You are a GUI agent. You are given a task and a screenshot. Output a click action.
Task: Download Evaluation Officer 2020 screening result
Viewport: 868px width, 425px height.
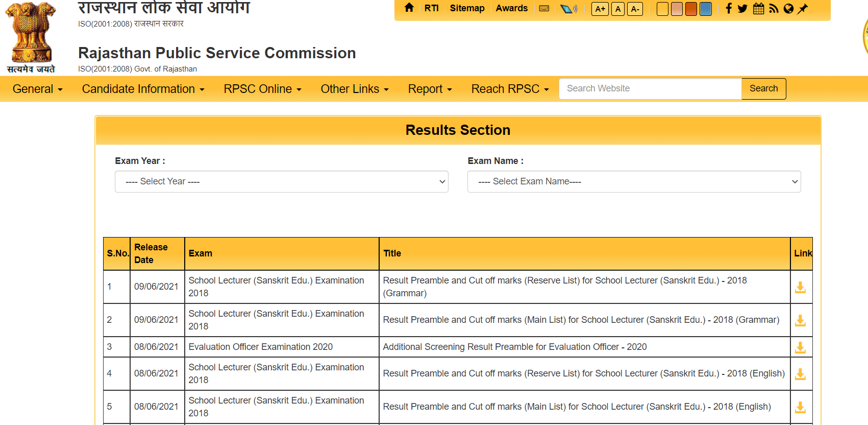pos(800,347)
